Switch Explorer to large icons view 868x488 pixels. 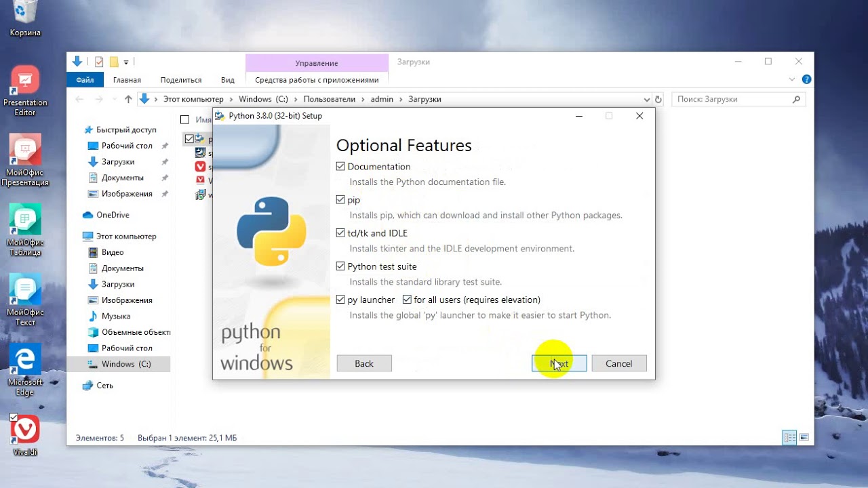804,438
